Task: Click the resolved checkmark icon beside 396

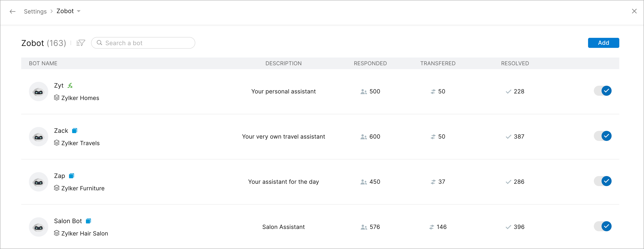Action: pos(508,227)
